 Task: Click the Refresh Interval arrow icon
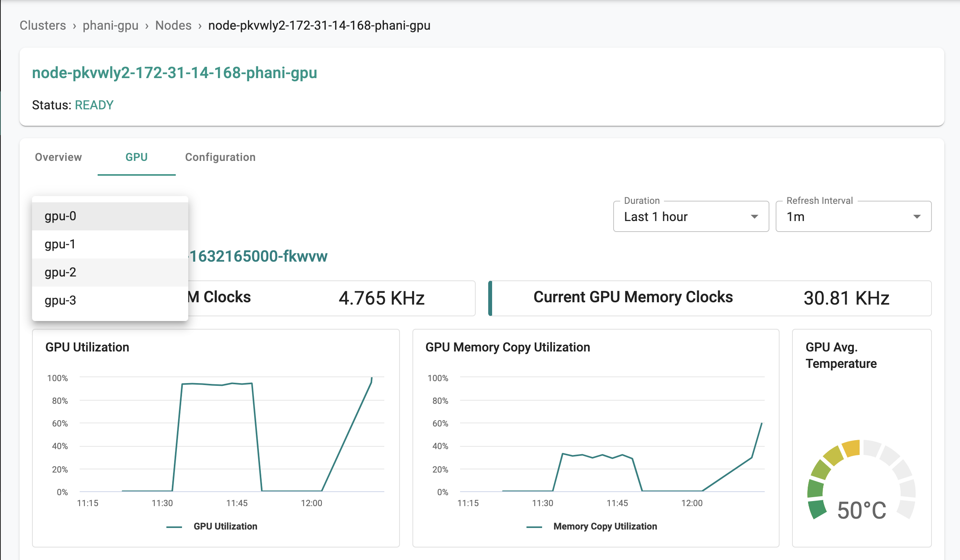(917, 217)
